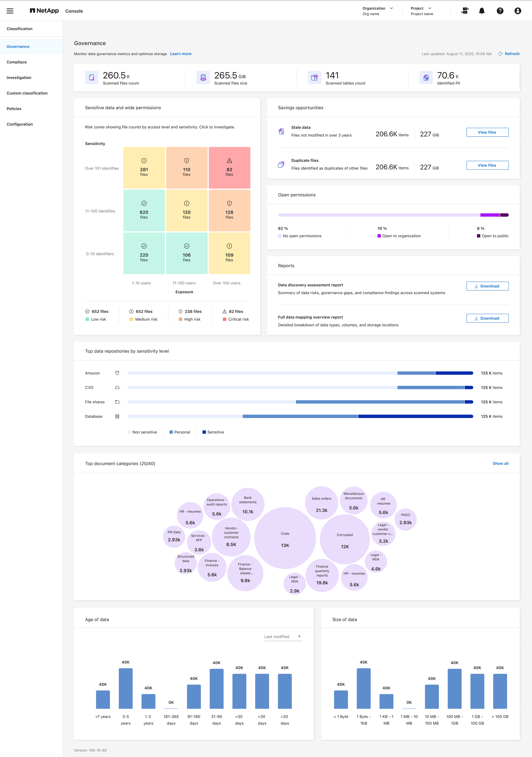Click the Stale data clock icon
The image size is (532, 757).
tap(281, 132)
